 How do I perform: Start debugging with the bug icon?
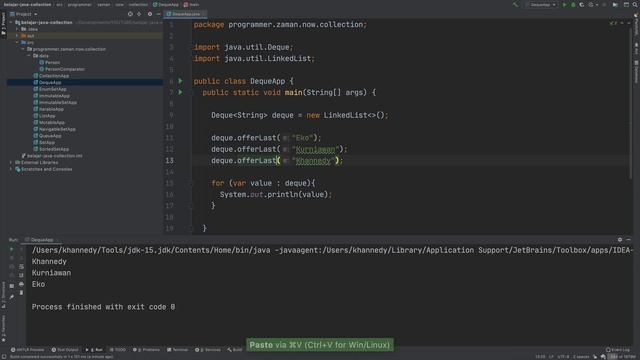(x=573, y=4)
